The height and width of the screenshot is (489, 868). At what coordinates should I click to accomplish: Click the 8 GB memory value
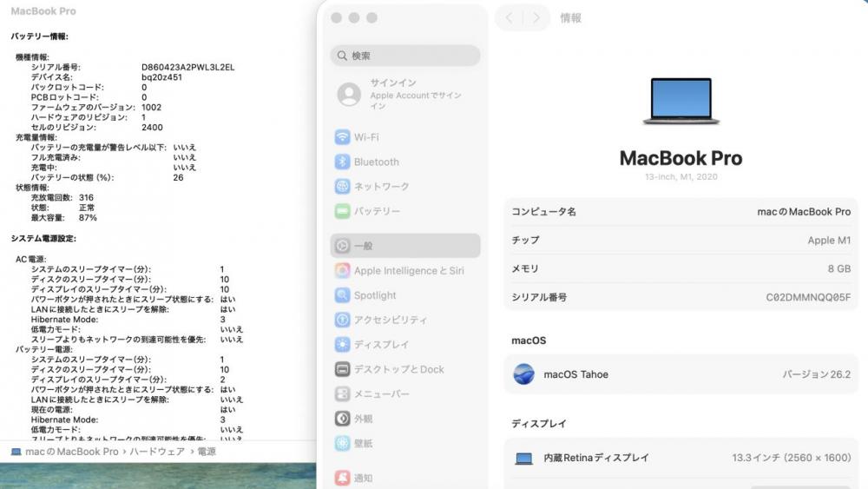point(839,268)
